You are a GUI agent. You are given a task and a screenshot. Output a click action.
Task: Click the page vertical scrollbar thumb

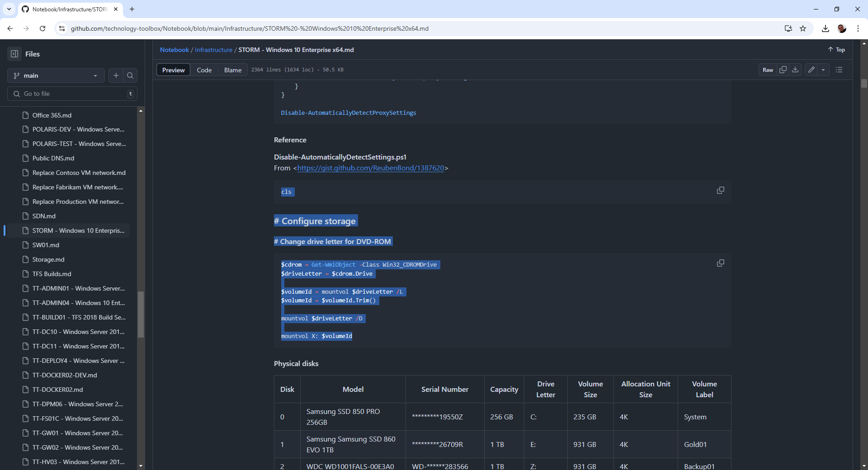pyautogui.click(x=864, y=84)
